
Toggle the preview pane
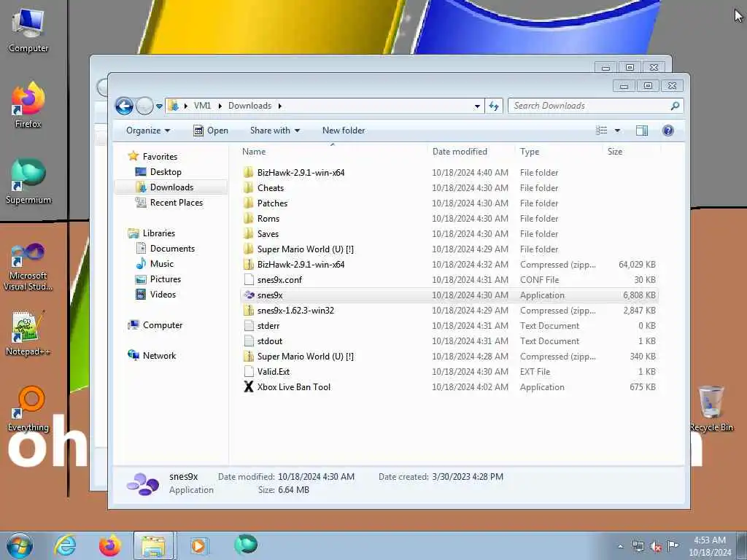click(642, 131)
